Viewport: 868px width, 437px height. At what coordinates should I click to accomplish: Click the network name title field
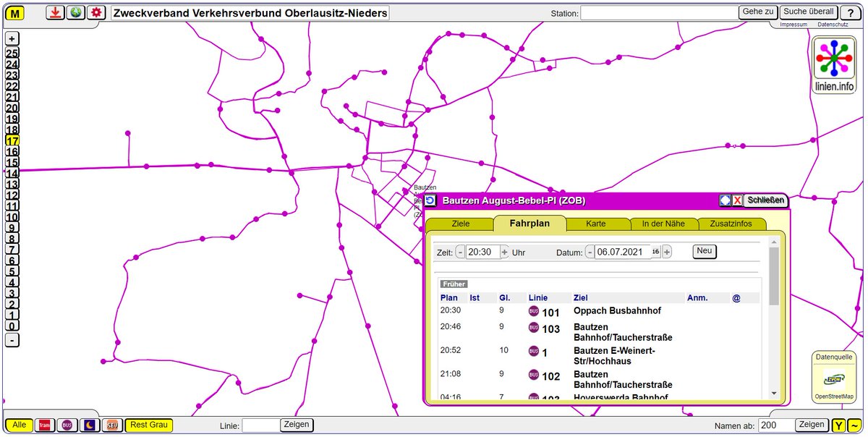(250, 14)
